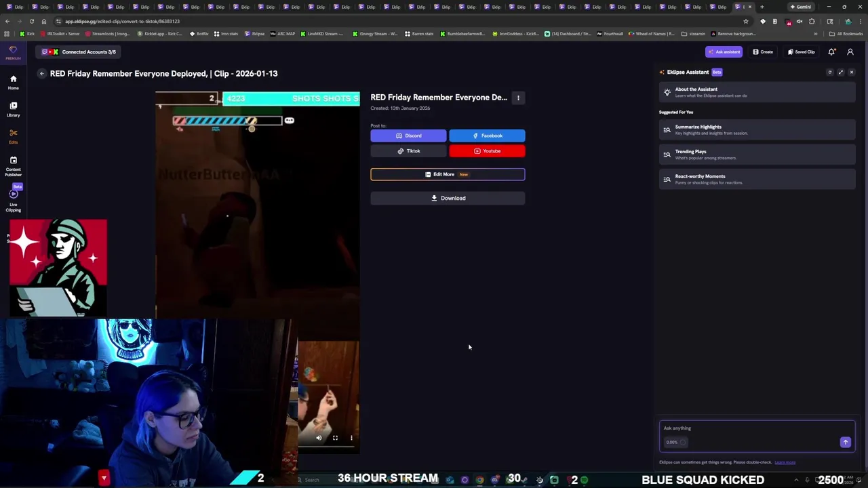
Task: Select the Summarize Highlights suggestion
Action: (757, 129)
